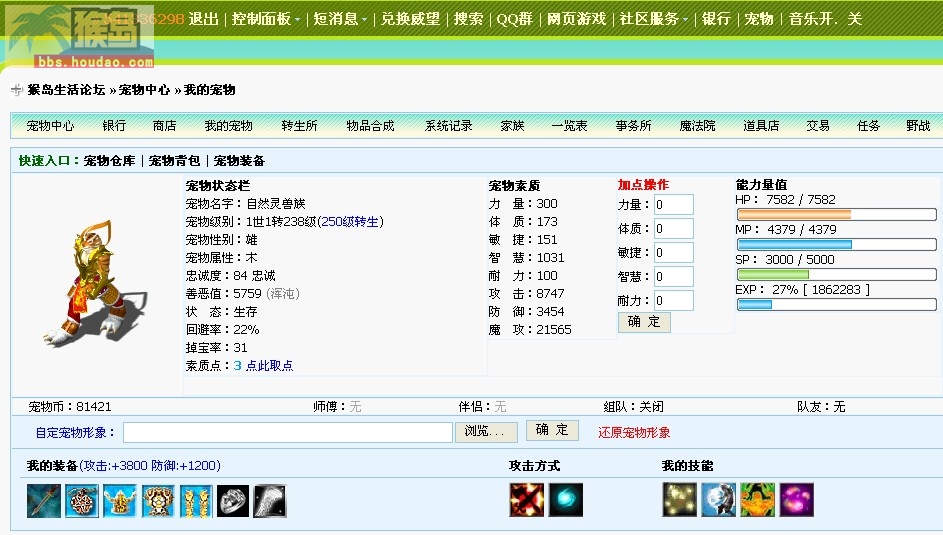
Task: Click the white wing equipment icon
Action: tap(270, 501)
